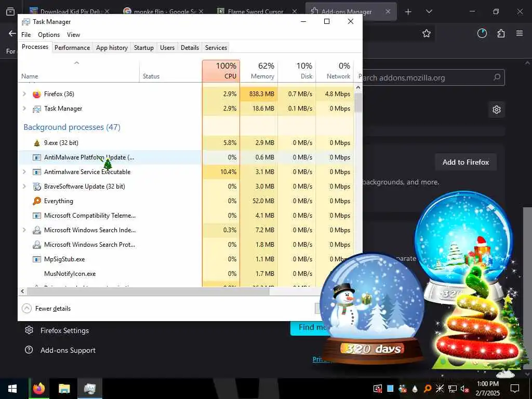This screenshot has height=399, width=532.
Task: Expand the Microsoft Windows Search Indexer row
Action: point(24,230)
